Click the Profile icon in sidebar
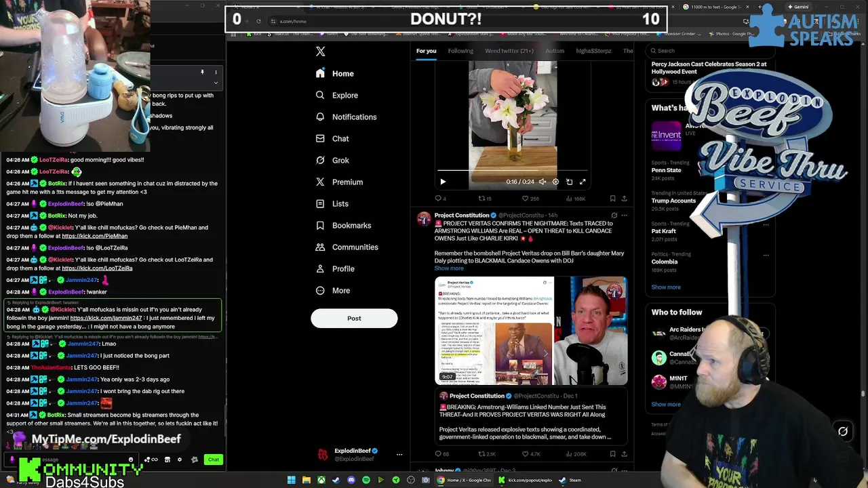868x488 pixels. tap(320, 268)
